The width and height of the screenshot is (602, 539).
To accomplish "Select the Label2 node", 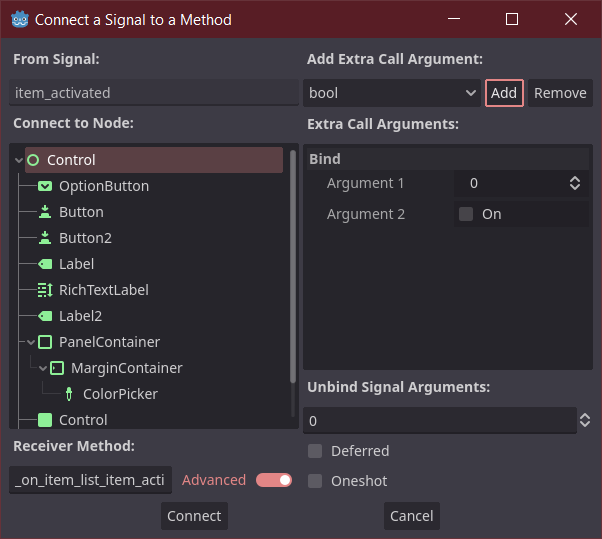I will coord(80,316).
